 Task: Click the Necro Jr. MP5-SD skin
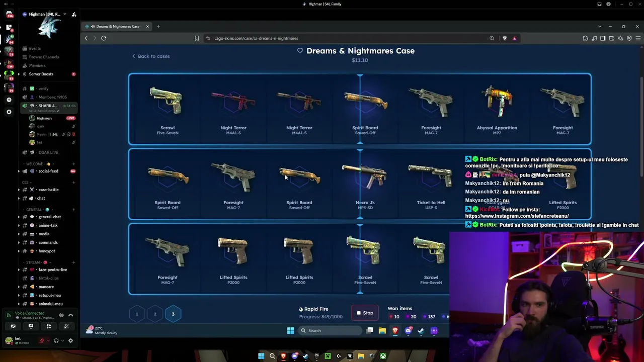click(365, 185)
